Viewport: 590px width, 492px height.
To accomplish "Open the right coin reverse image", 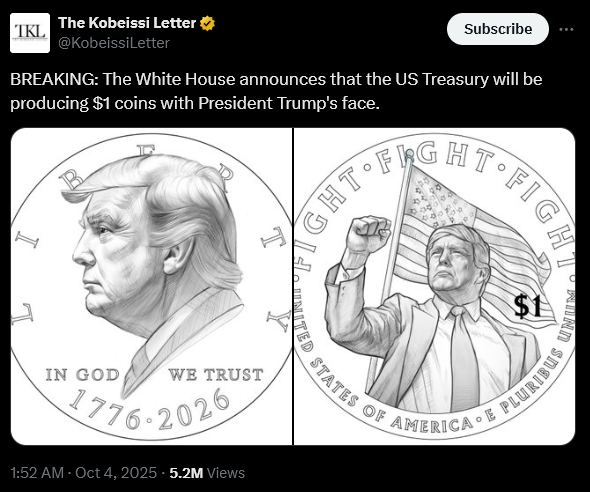I will pyautogui.click(x=434, y=287).
